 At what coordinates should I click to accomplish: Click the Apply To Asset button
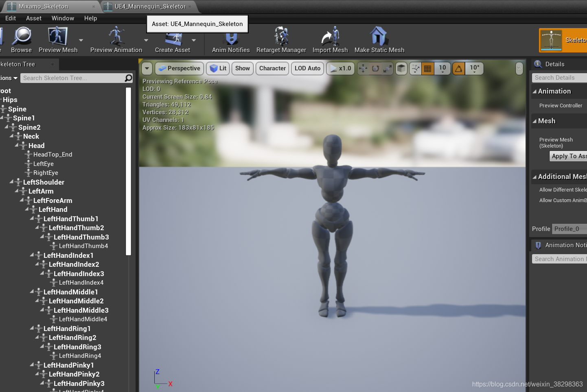click(x=568, y=156)
